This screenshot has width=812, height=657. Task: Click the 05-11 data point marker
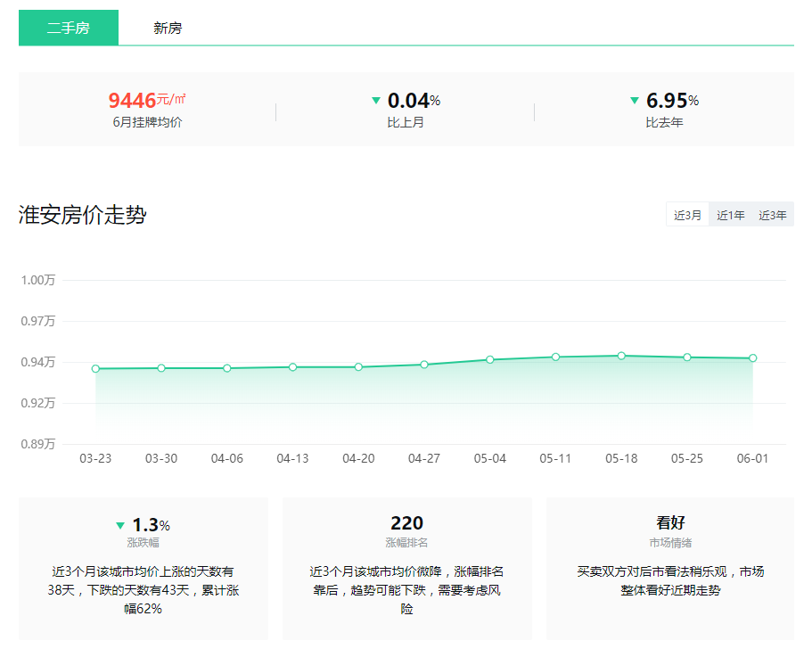555,357
